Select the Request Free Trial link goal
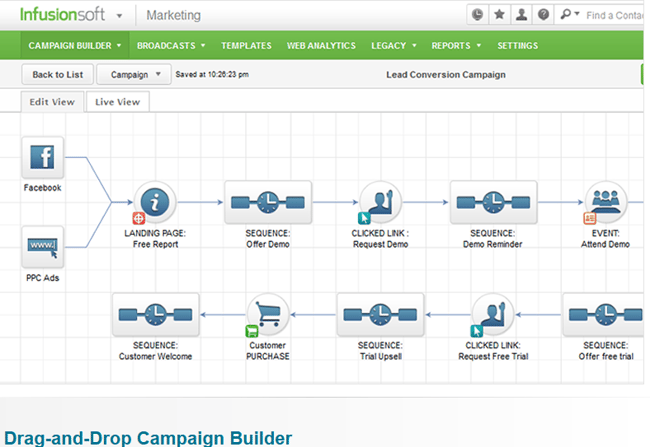 click(x=493, y=314)
